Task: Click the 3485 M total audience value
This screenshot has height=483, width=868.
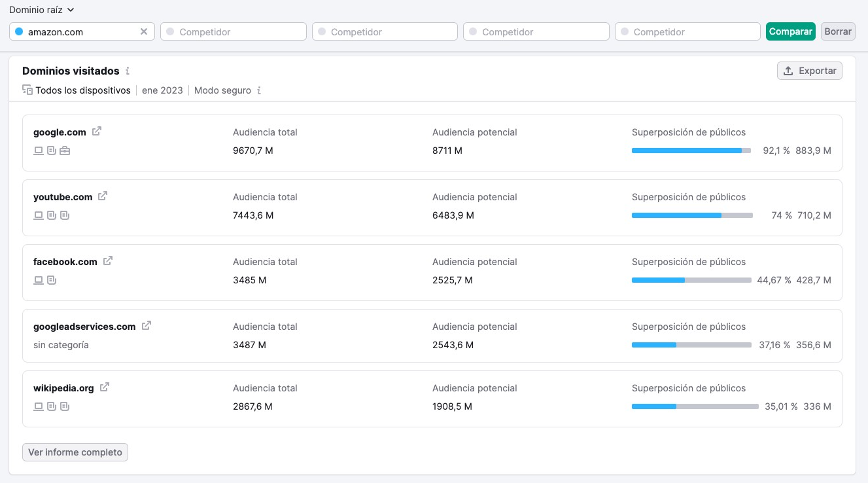Action: coord(250,280)
